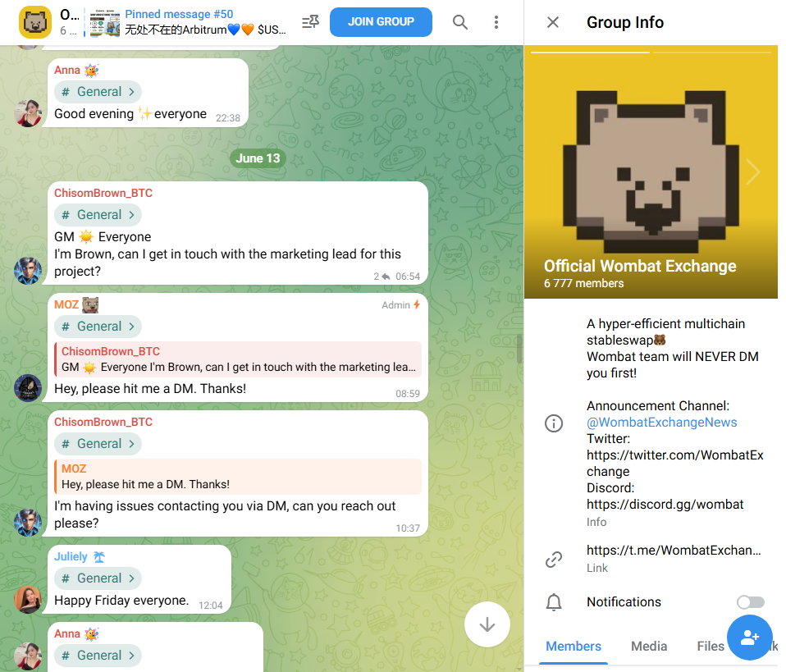Open @WombatExchangeNews announcement channel link
This screenshot has height=672, width=786.
[x=661, y=423]
